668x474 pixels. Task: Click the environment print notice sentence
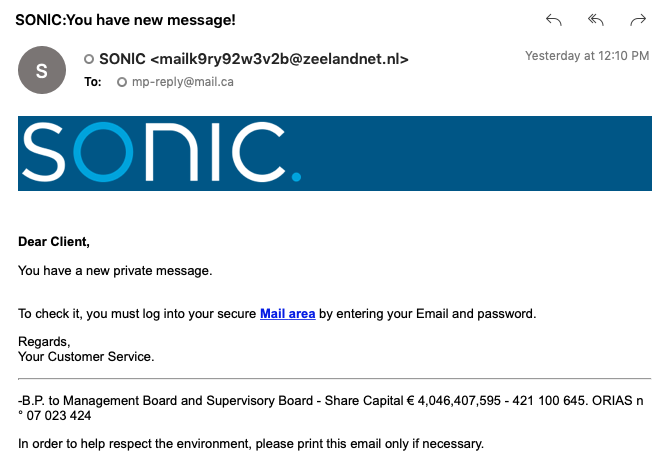(251, 444)
